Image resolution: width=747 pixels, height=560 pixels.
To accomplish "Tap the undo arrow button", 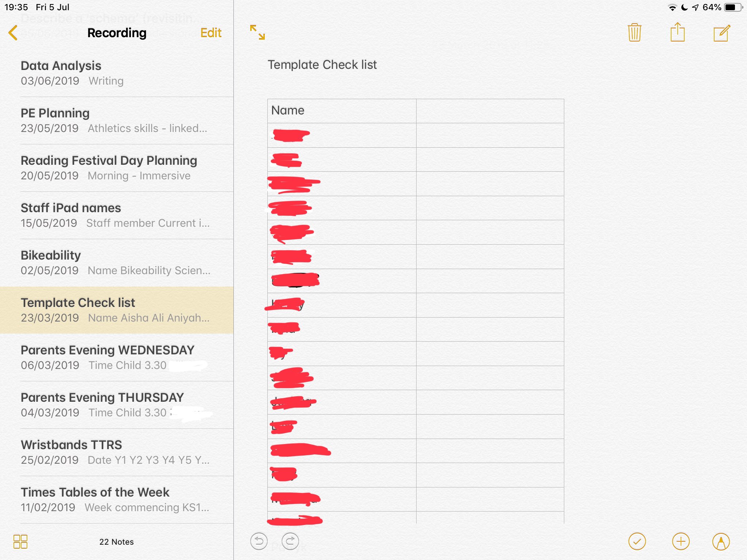I will (259, 541).
